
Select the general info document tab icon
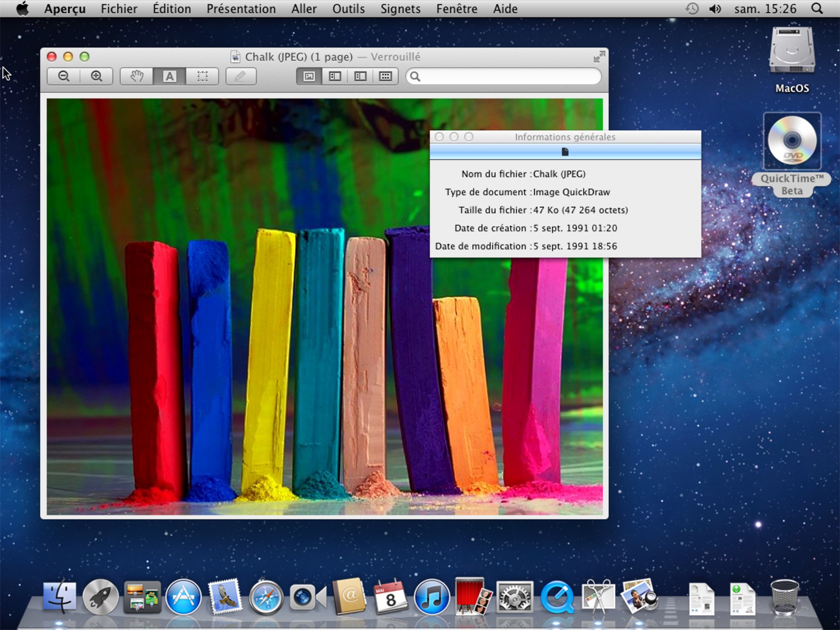pyautogui.click(x=565, y=152)
